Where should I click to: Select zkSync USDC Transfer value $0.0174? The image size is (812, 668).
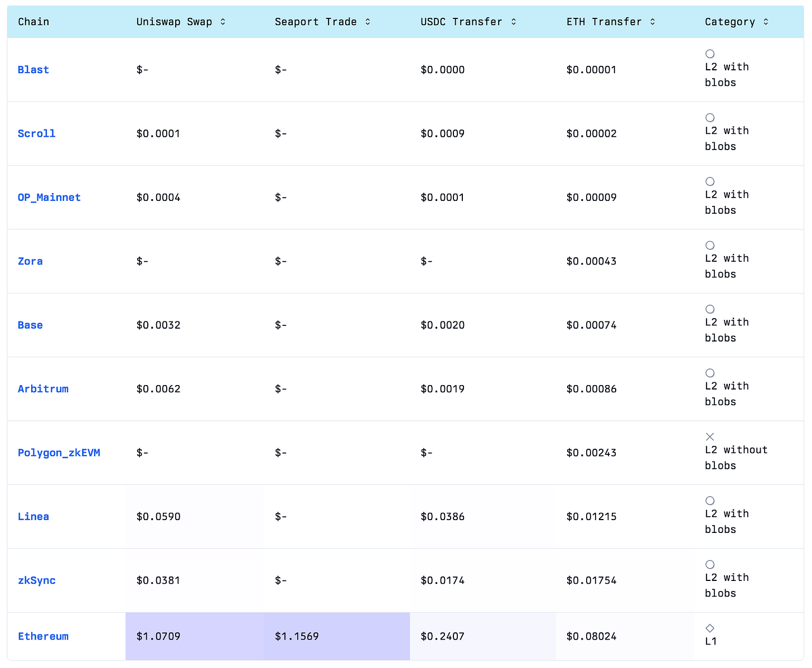point(442,580)
